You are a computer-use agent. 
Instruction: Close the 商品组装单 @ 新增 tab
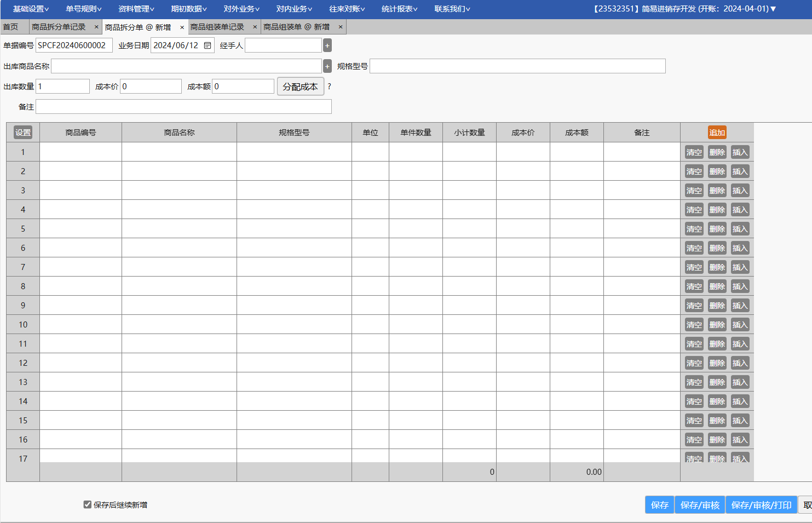click(x=340, y=27)
